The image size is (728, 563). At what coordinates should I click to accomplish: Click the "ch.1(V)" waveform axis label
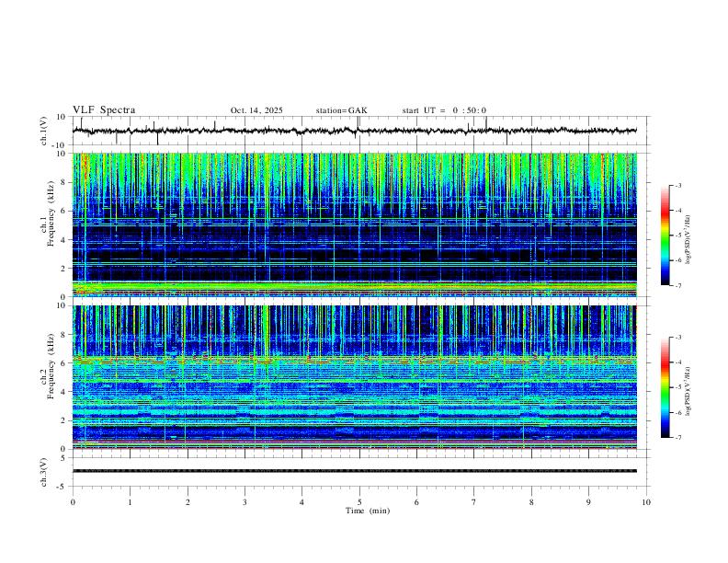point(44,131)
